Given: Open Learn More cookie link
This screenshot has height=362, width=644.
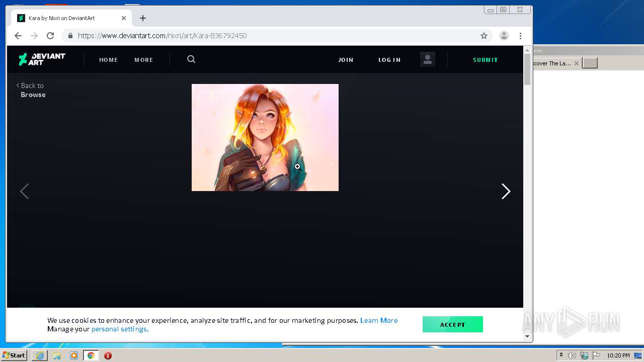Looking at the screenshot, I should pos(379,320).
